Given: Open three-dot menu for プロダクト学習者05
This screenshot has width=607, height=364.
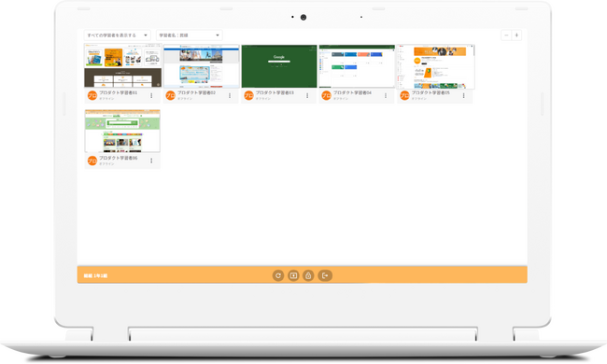Looking at the screenshot, I should (464, 95).
